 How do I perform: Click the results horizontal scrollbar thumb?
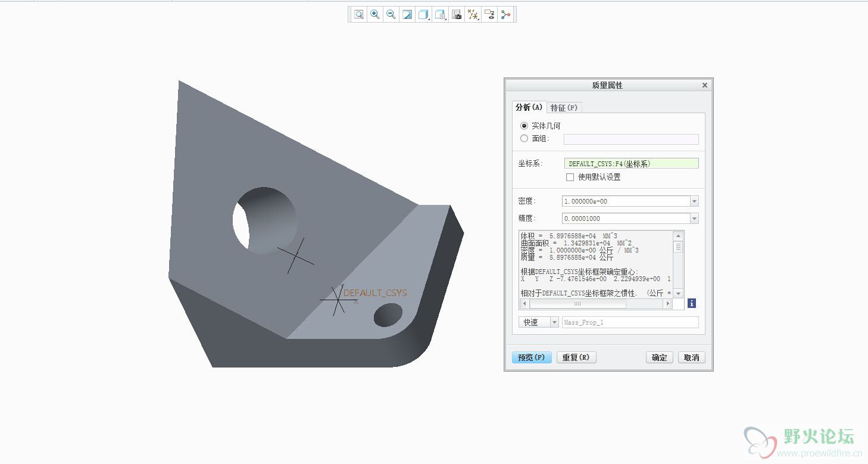(578, 304)
